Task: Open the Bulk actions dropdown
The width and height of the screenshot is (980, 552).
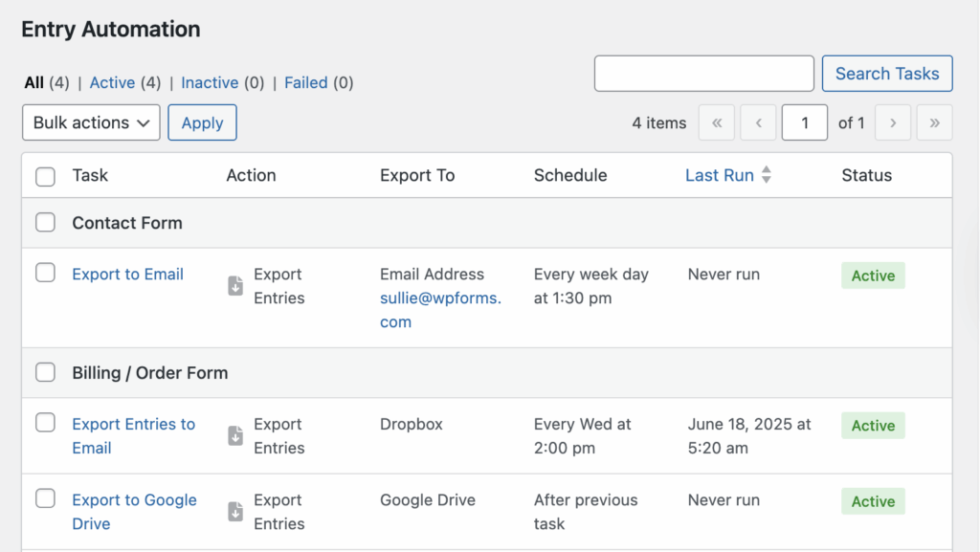Action: [x=91, y=122]
